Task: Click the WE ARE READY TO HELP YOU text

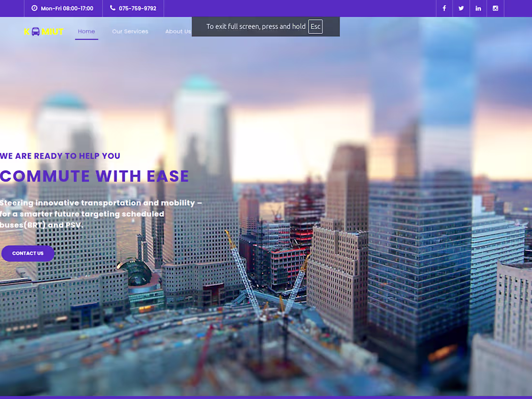Action: point(60,156)
